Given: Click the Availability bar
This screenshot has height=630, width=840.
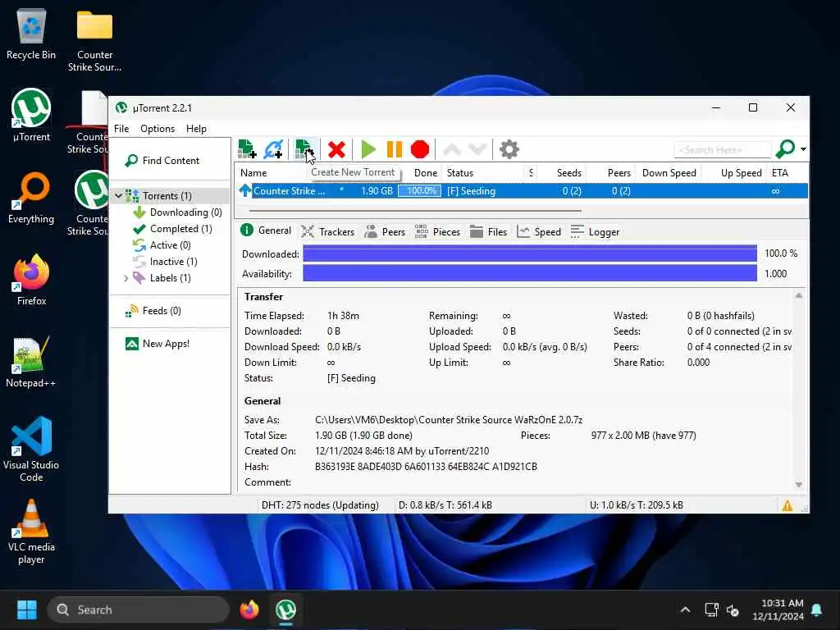Looking at the screenshot, I should coord(530,274).
